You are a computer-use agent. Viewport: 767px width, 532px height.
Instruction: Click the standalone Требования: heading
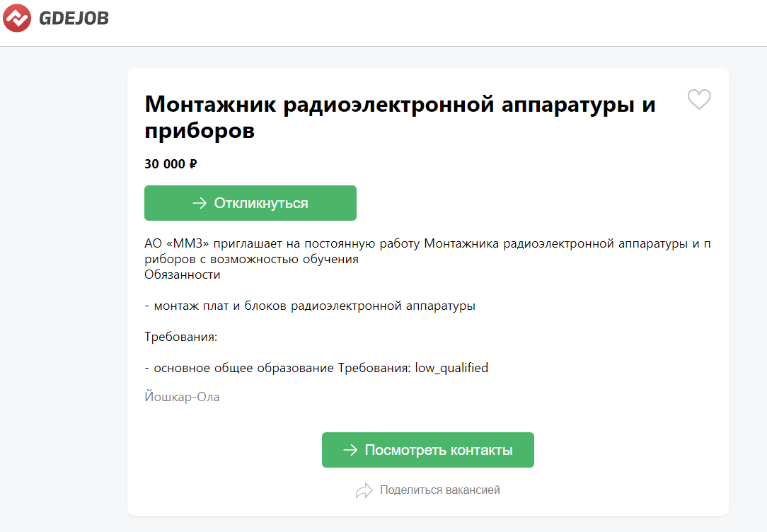point(180,337)
